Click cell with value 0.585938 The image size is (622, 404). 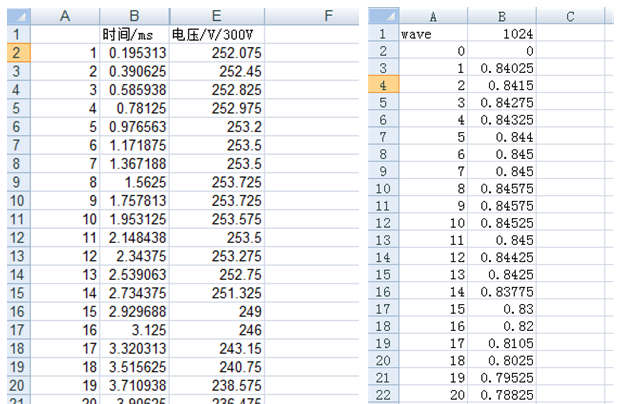click(x=134, y=90)
